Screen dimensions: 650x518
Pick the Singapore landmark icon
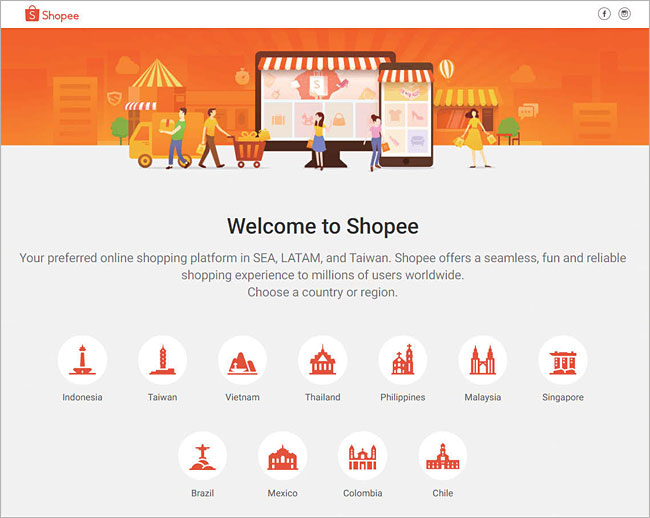[x=563, y=360]
